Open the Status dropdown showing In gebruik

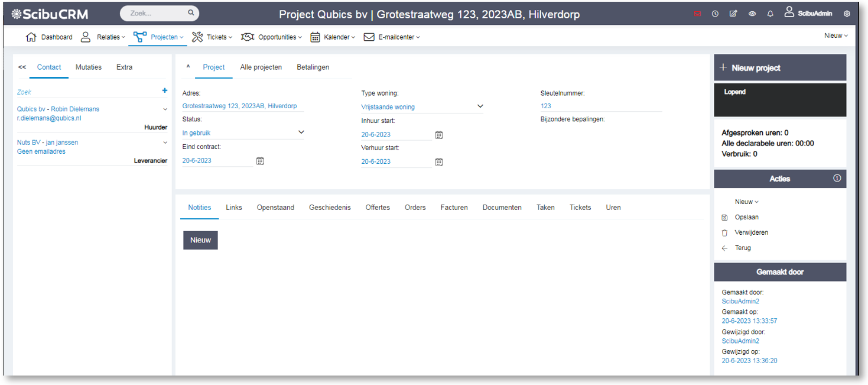click(x=243, y=133)
